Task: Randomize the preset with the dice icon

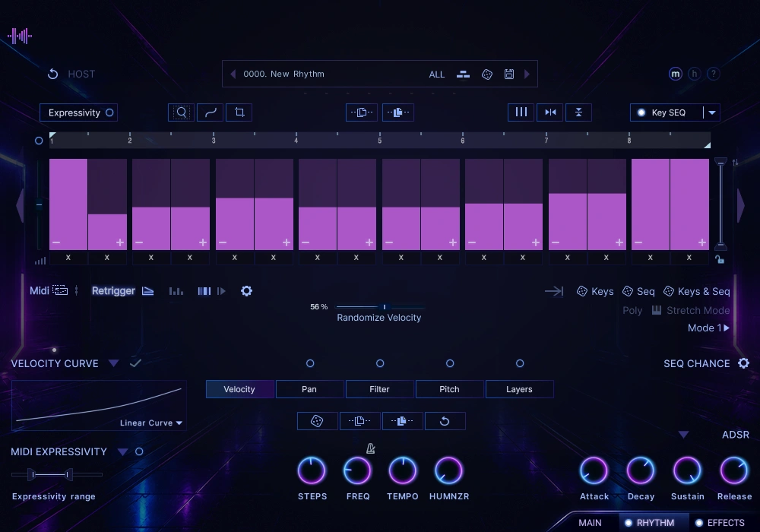Action: pyautogui.click(x=487, y=74)
